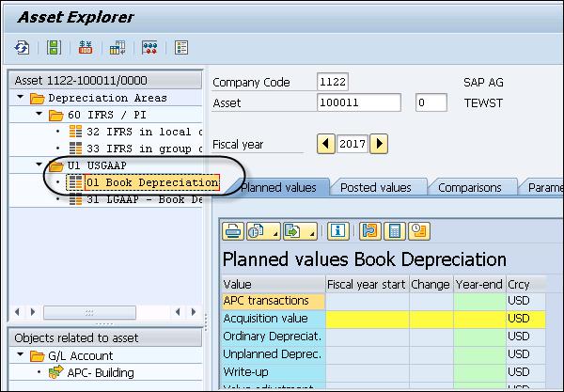Click the APC- Building account icon
The width and height of the screenshot is (564, 392).
click(x=55, y=372)
